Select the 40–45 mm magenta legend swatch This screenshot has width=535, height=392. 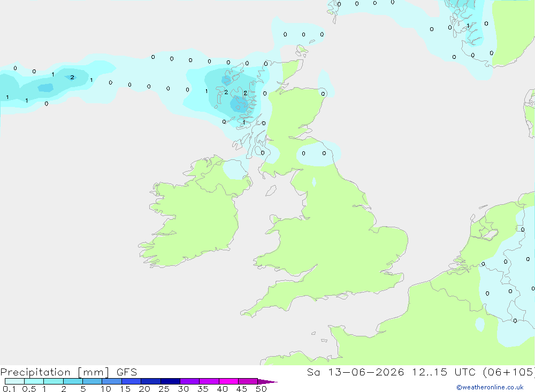(228, 381)
